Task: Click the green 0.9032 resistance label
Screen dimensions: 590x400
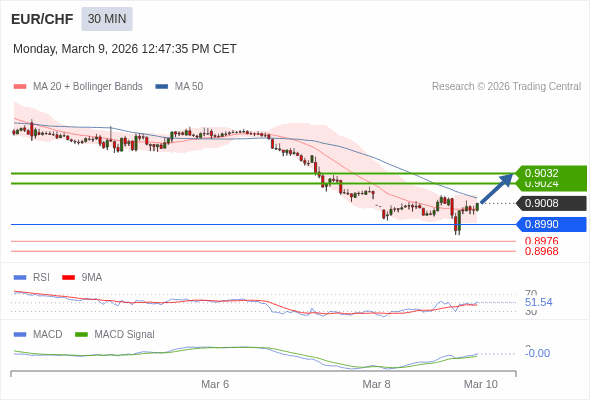Action: click(x=550, y=173)
